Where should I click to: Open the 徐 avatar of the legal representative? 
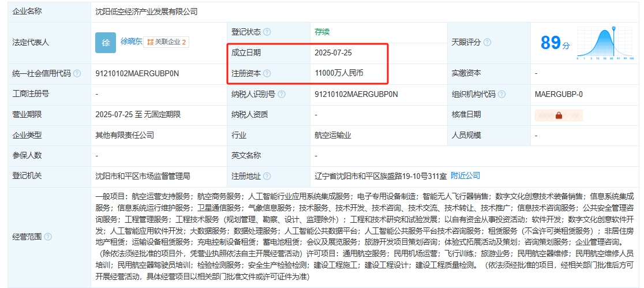(106, 43)
